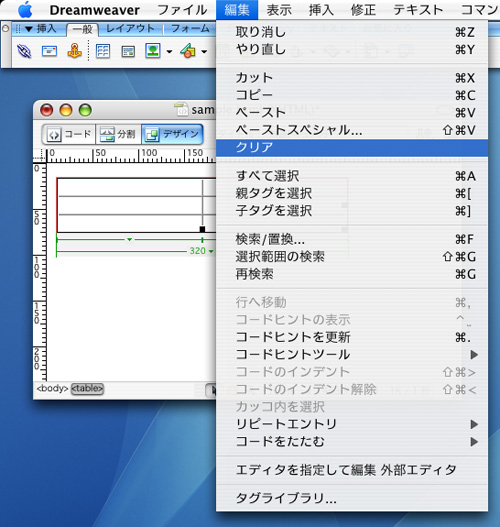Insert a named anchor icon

click(x=74, y=51)
